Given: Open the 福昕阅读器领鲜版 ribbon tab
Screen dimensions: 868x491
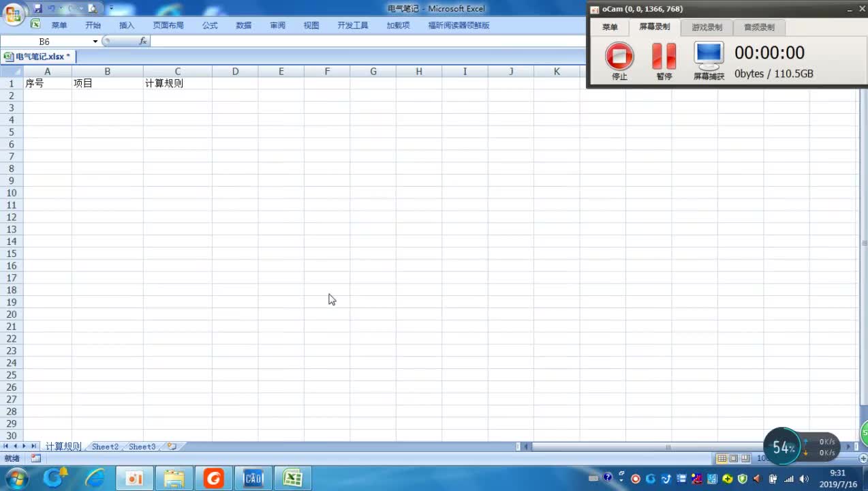Looking at the screenshot, I should point(459,25).
